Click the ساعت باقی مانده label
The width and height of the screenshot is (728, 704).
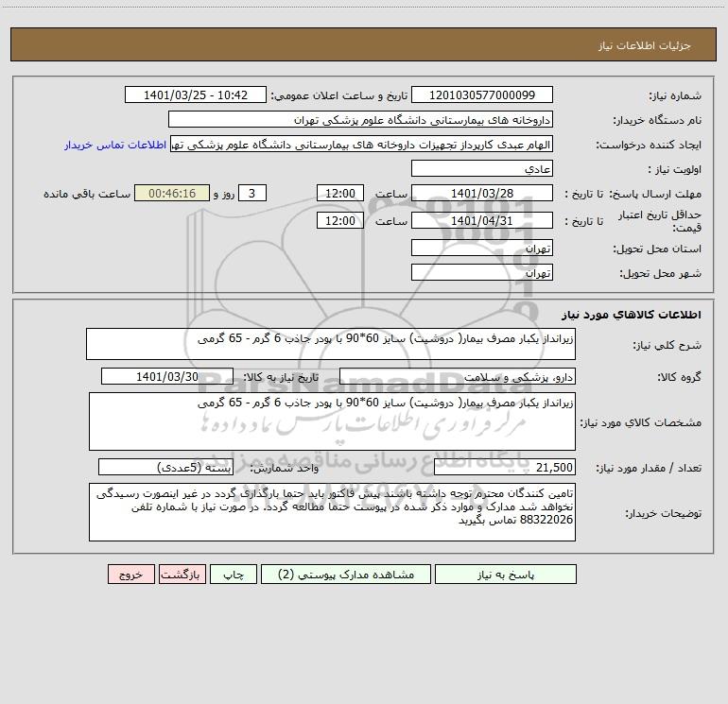(x=87, y=194)
